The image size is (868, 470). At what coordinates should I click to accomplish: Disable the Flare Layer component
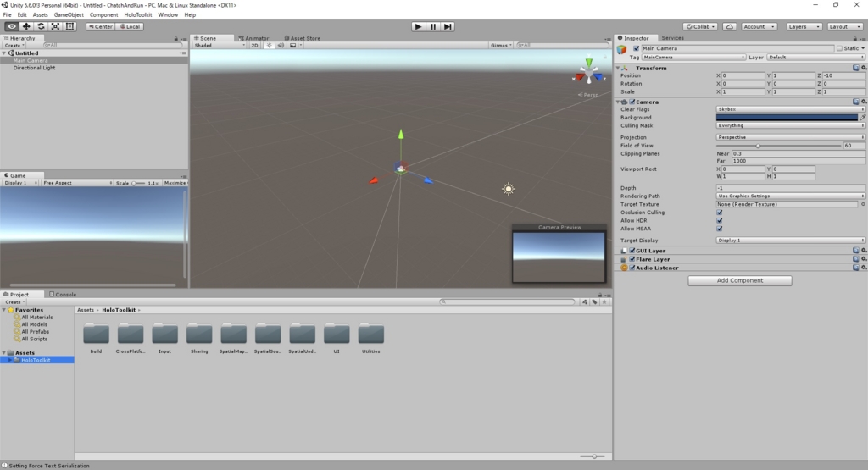pos(632,259)
